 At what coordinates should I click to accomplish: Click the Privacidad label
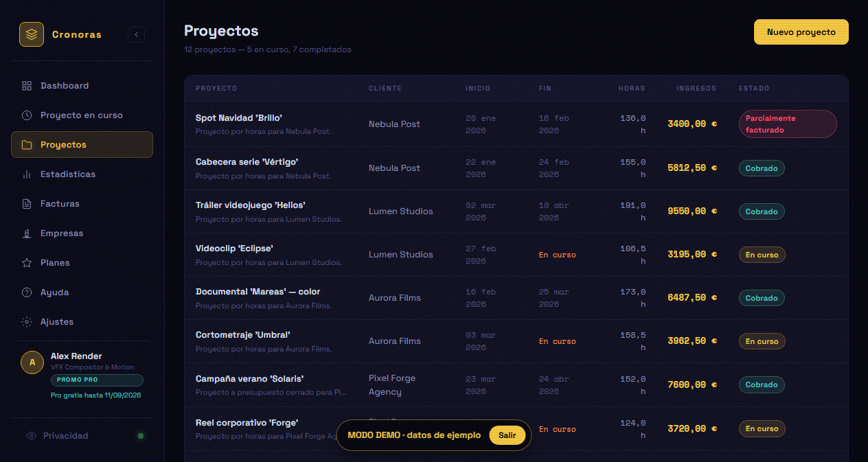click(66, 436)
